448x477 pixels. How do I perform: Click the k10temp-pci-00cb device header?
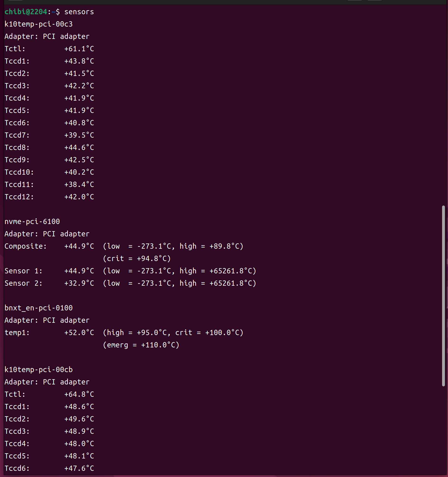tap(38, 369)
